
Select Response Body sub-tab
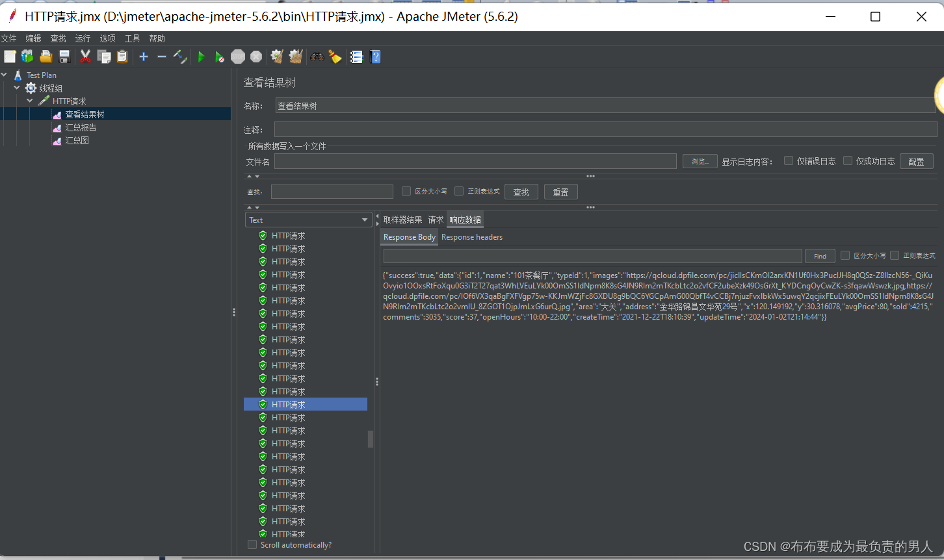410,237
